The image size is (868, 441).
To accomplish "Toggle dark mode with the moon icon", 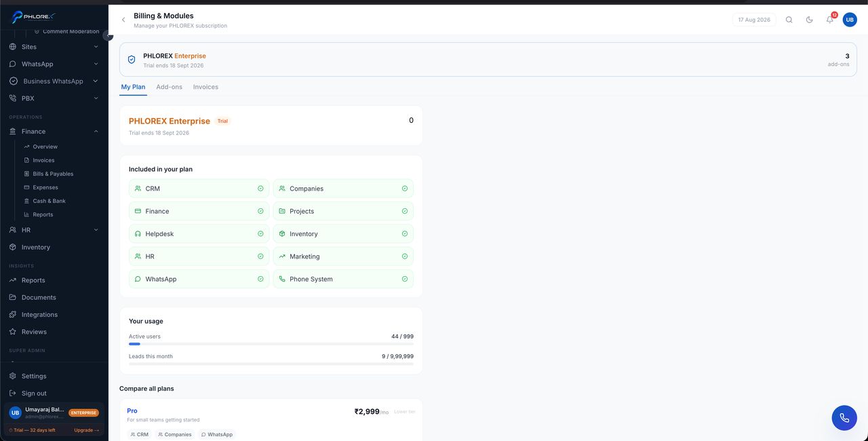I will pyautogui.click(x=810, y=20).
